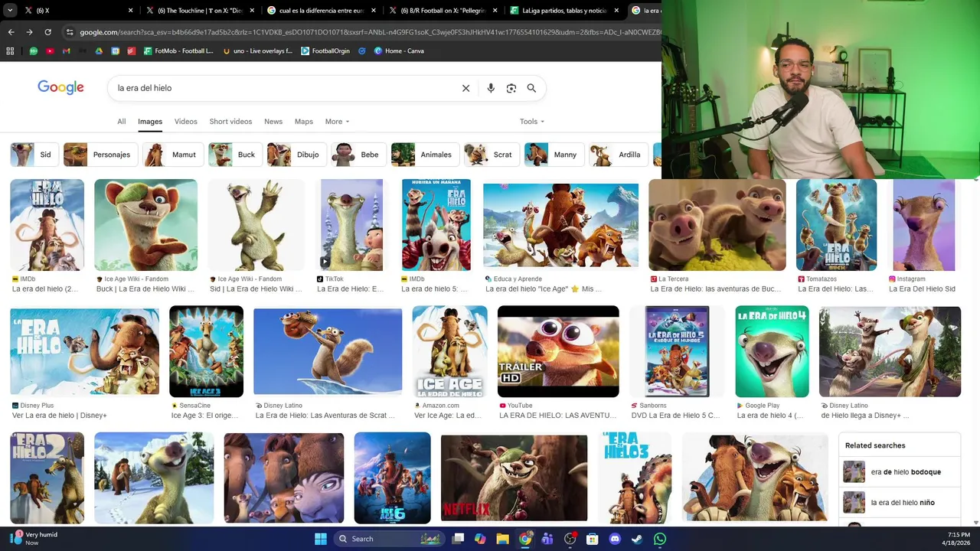The width and height of the screenshot is (980, 551).
Task: Open Discord from the taskbar
Action: pyautogui.click(x=615, y=539)
